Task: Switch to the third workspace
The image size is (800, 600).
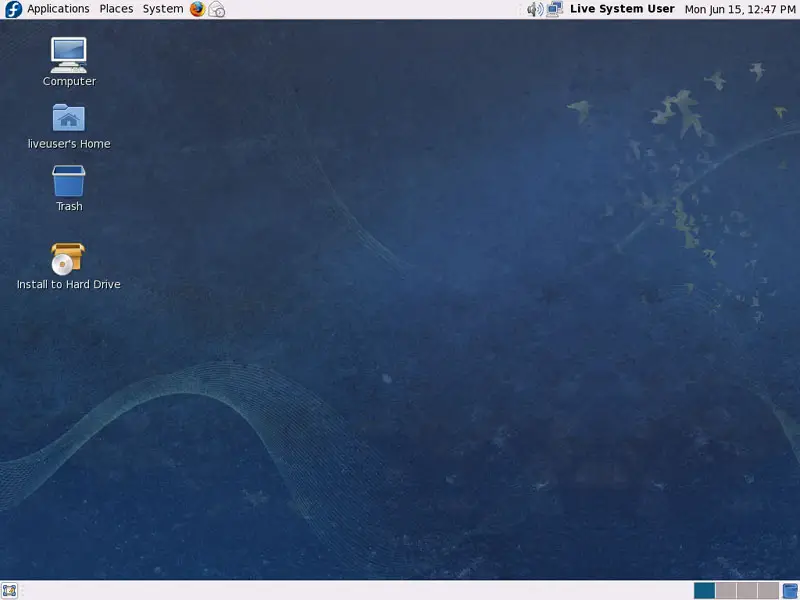Action: click(746, 590)
